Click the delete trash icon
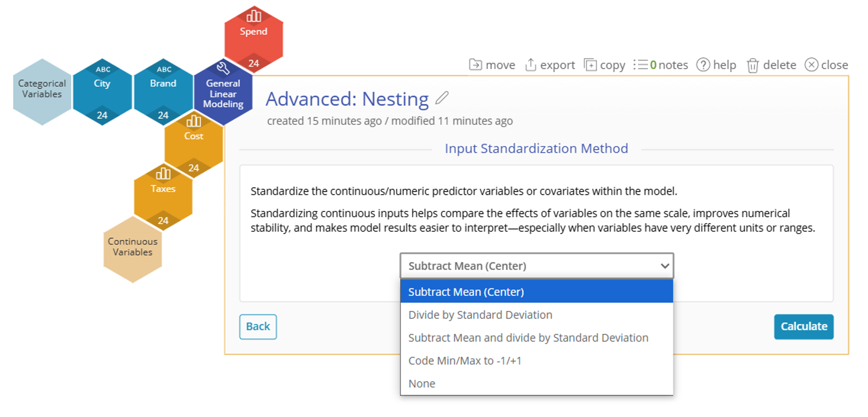This screenshot has height=417, width=868. point(752,65)
